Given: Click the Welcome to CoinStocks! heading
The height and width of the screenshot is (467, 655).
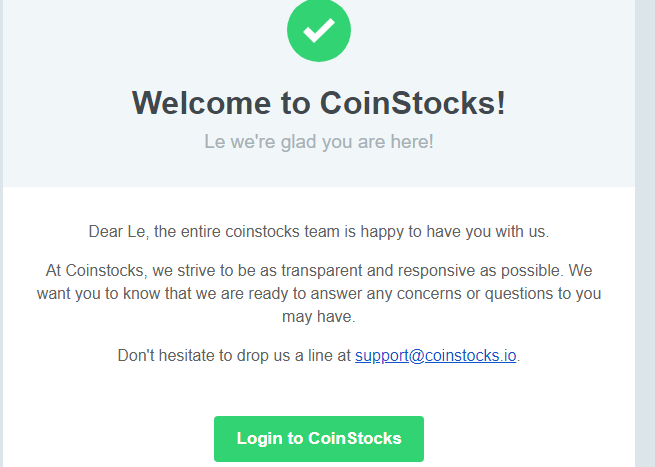Looking at the screenshot, I should (x=319, y=103).
